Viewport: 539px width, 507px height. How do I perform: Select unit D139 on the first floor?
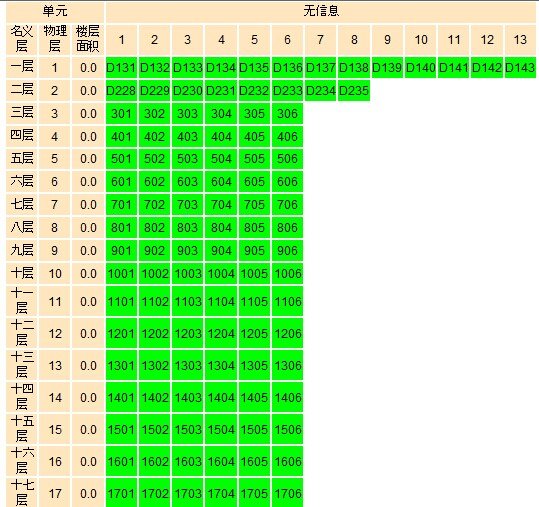tap(387, 67)
